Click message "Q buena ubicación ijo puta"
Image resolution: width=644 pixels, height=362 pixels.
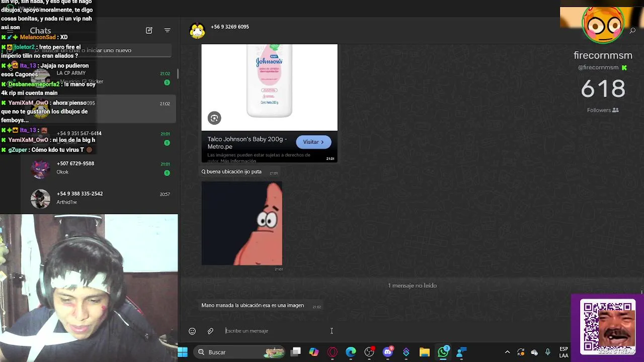[231, 172]
